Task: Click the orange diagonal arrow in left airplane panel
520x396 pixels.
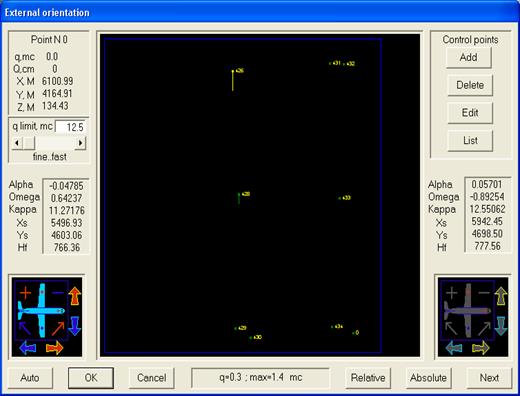Action: click(x=58, y=329)
